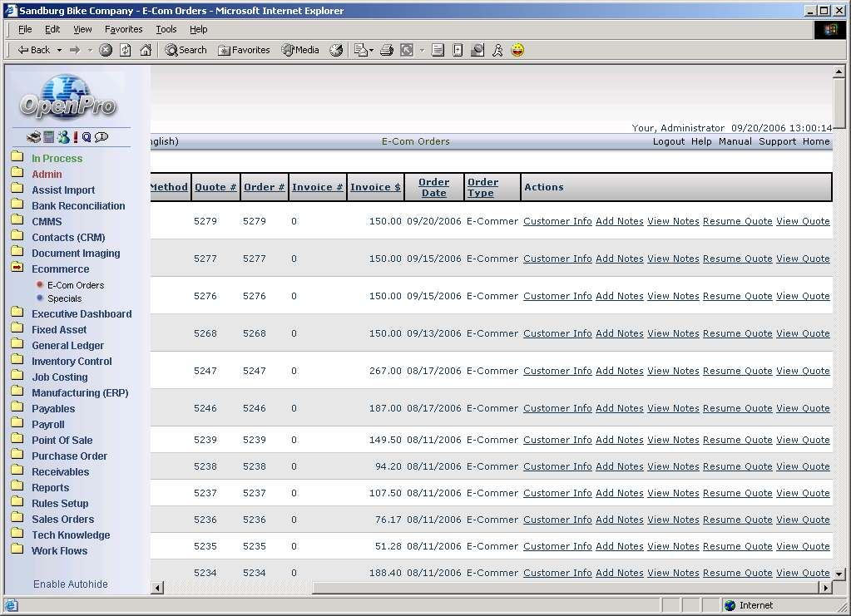Select Specials under Ecommerce
This screenshot has height=616, width=851.
[x=64, y=298]
